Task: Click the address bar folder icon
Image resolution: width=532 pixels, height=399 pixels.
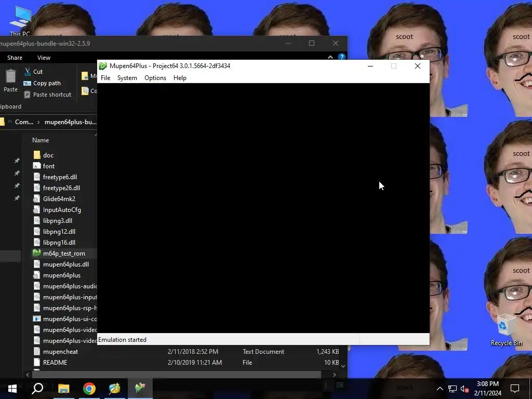Action: 3,122
